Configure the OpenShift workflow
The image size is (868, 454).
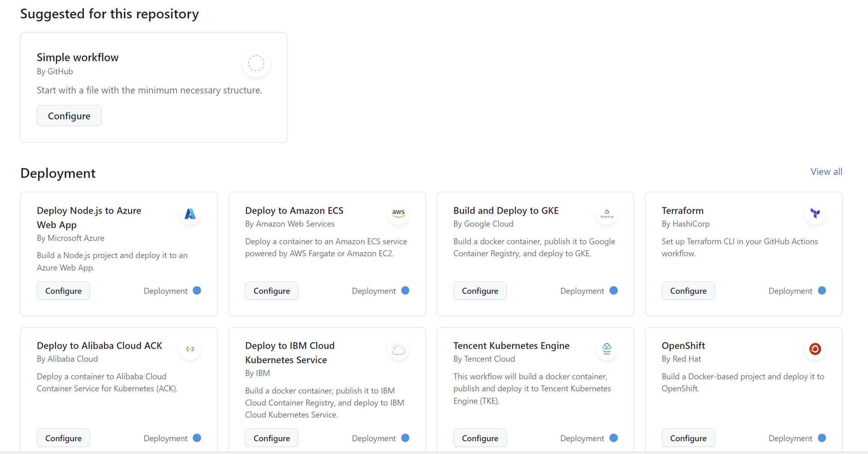coord(688,438)
